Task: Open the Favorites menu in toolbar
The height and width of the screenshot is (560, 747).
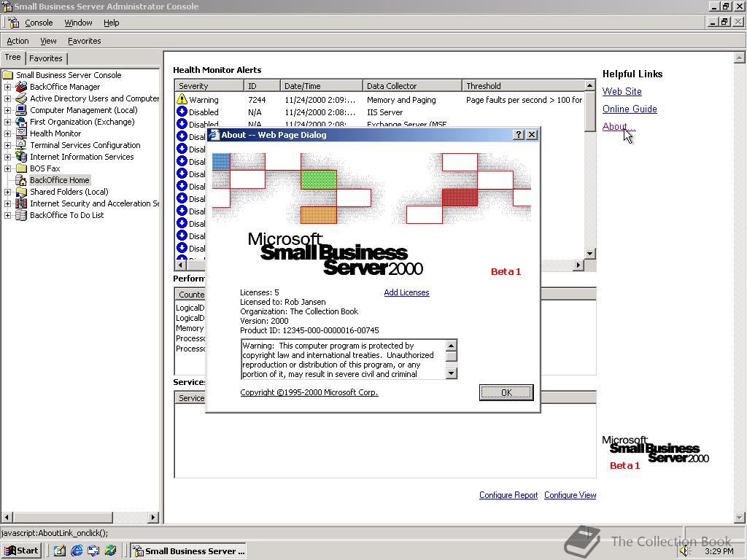Action: click(85, 41)
